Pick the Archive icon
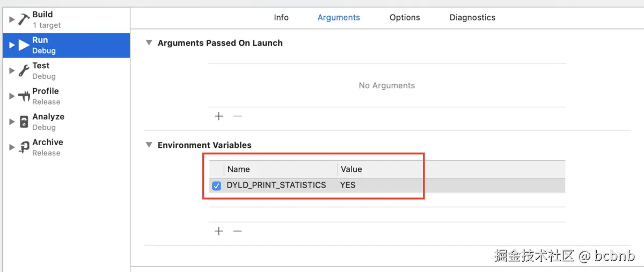 24,147
